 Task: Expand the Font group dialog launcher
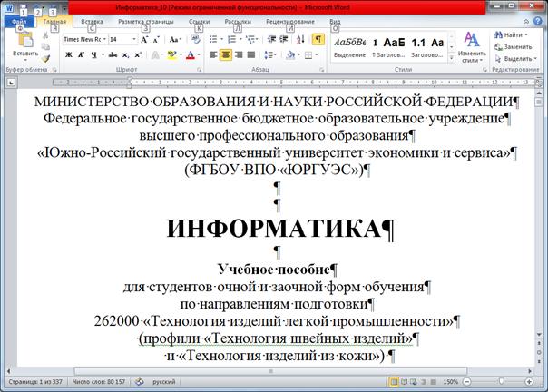pos(200,69)
